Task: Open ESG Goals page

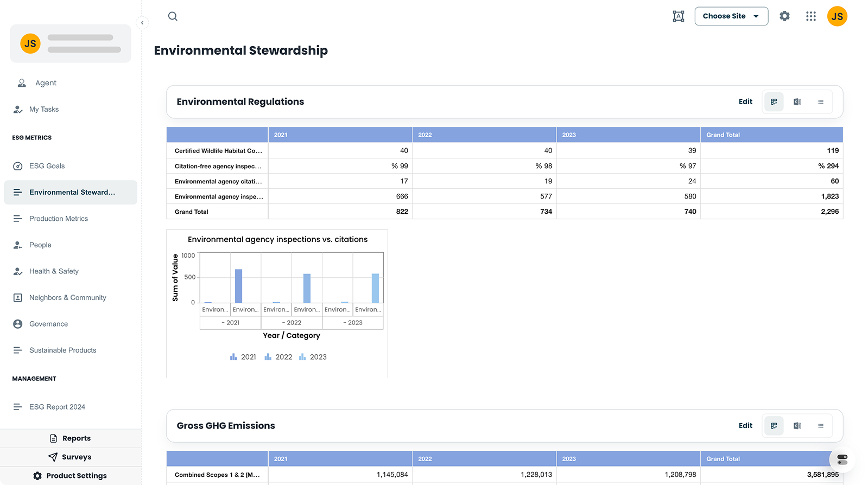Action: [x=47, y=166]
